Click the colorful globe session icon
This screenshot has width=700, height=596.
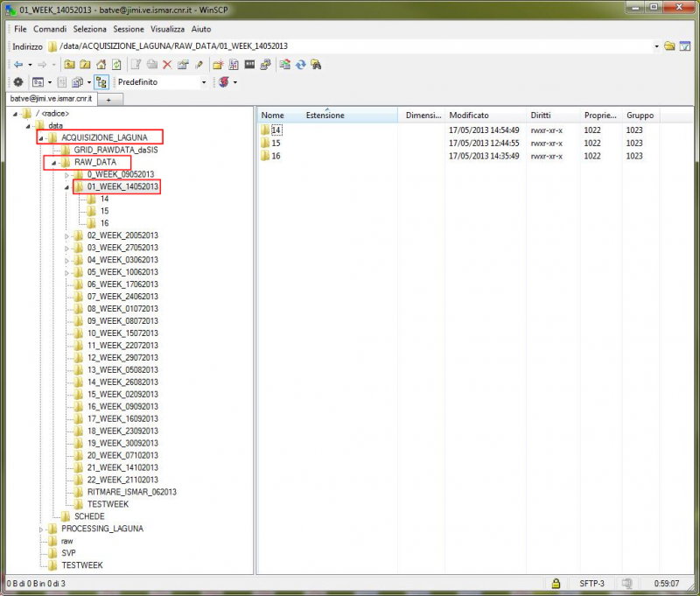224,82
